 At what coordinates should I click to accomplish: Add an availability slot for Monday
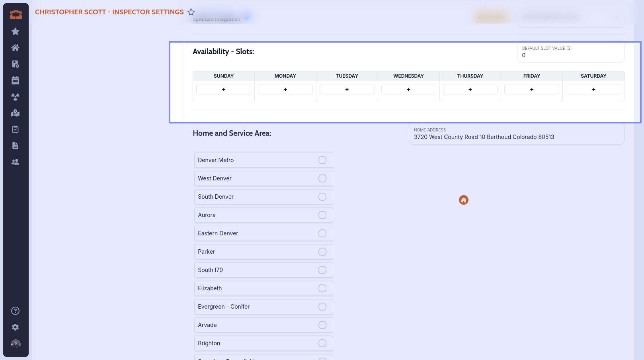click(x=285, y=90)
